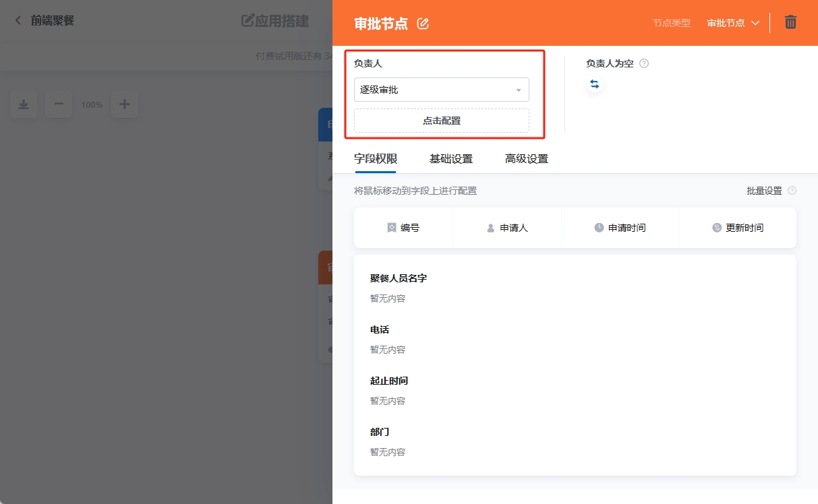Open the 批量设置 link
Viewport: 818px width, 504px height.
tap(765, 191)
